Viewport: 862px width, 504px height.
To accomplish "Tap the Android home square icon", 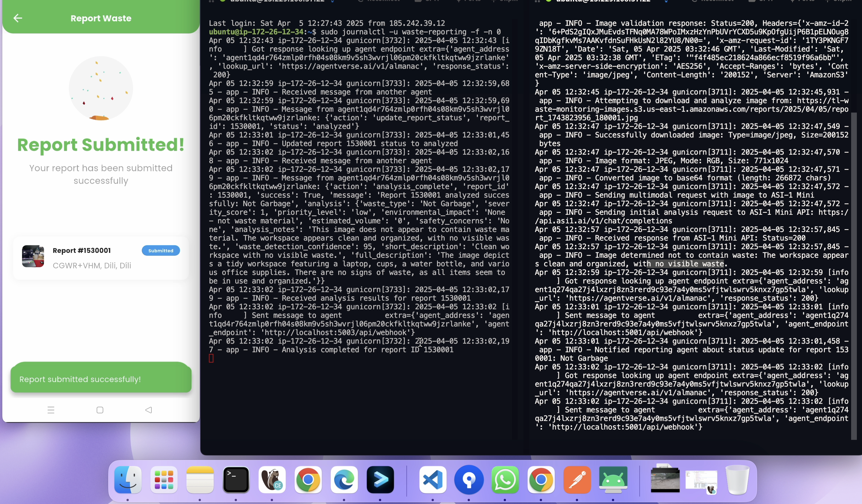I will [100, 410].
